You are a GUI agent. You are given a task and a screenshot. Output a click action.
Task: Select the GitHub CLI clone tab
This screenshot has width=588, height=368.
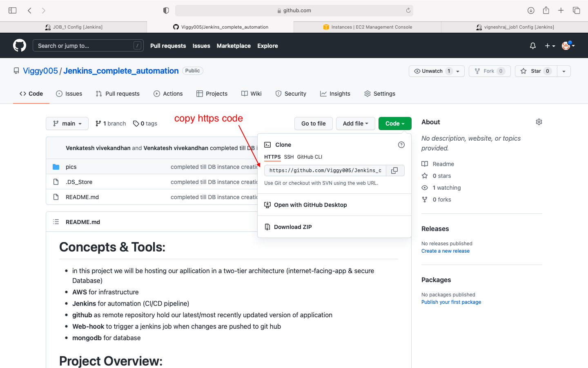click(310, 157)
